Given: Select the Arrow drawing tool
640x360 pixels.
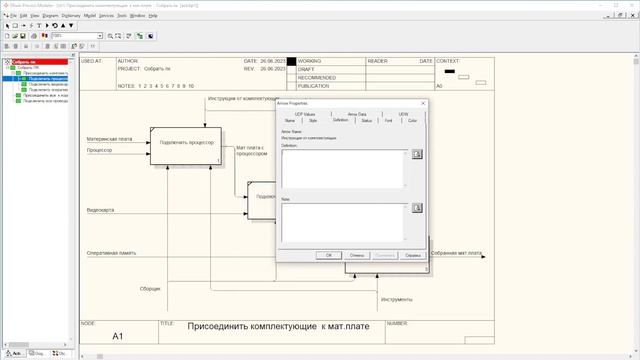Looking at the screenshot, I should click(x=23, y=26).
